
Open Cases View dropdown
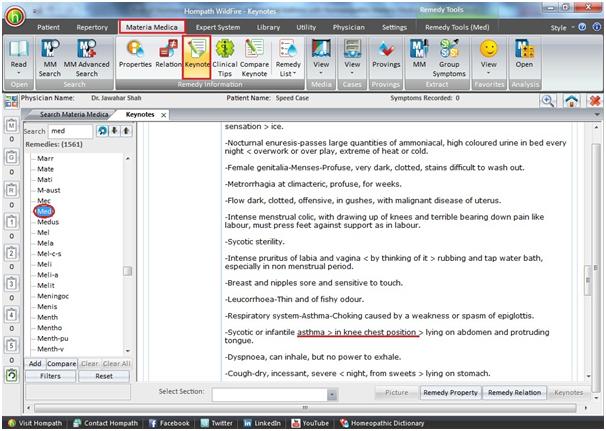click(352, 58)
